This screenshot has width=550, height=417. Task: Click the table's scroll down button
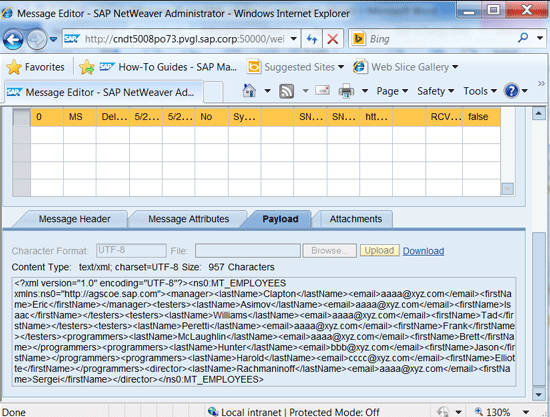[x=508, y=189]
